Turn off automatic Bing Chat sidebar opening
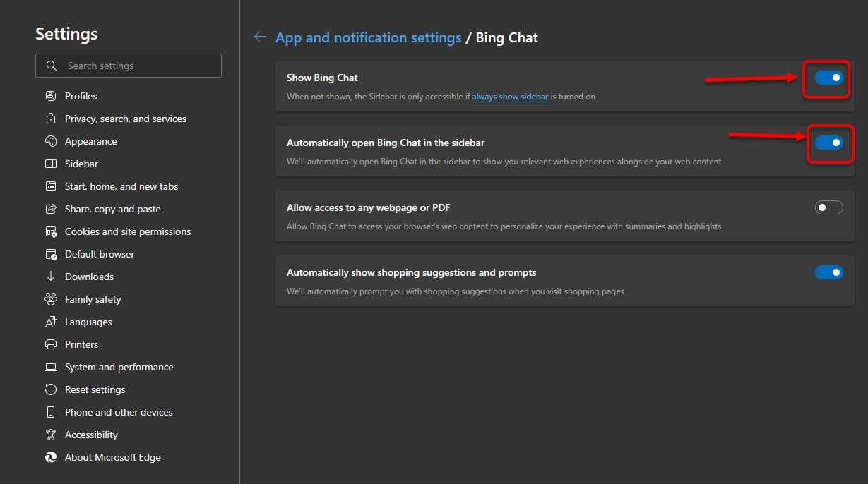Viewport: 868px width, 484px height. [829, 143]
